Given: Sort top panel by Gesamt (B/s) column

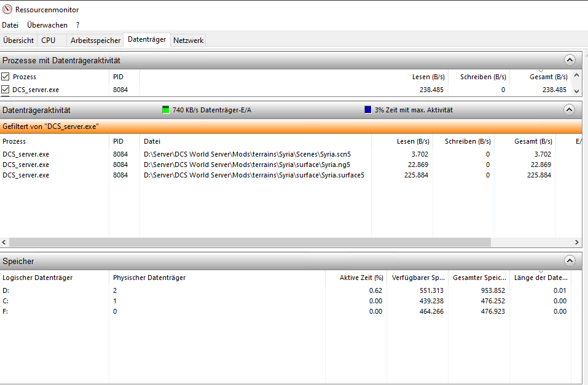Looking at the screenshot, I should click(548, 77).
